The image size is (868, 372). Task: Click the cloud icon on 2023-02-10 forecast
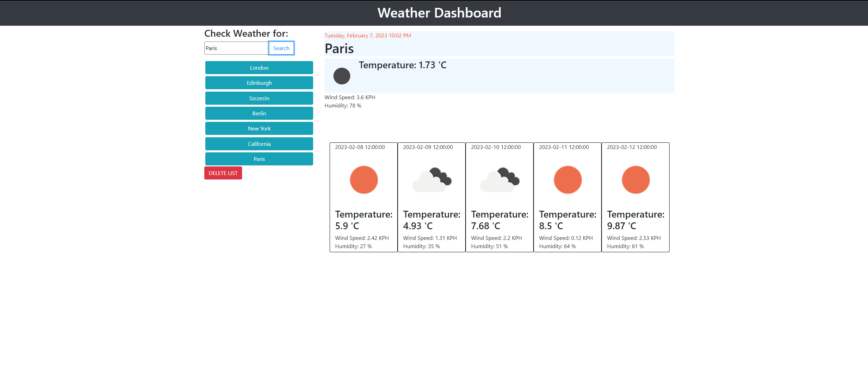point(499,179)
